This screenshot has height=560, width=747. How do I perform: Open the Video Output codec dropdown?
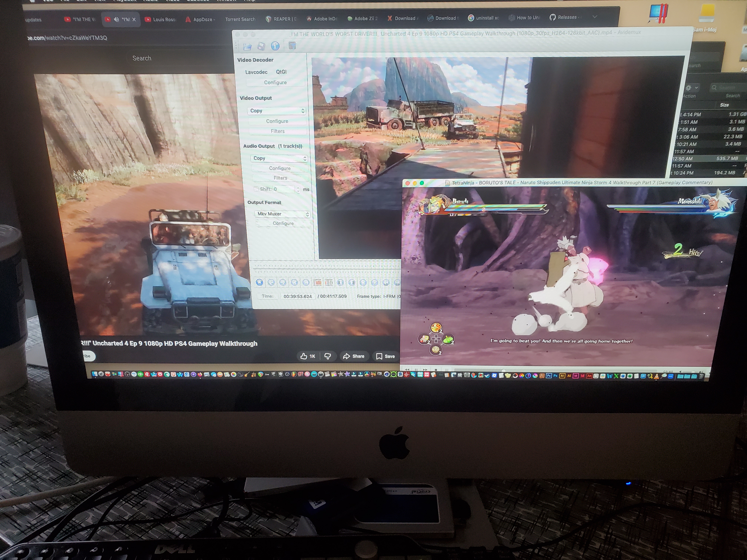(x=277, y=111)
